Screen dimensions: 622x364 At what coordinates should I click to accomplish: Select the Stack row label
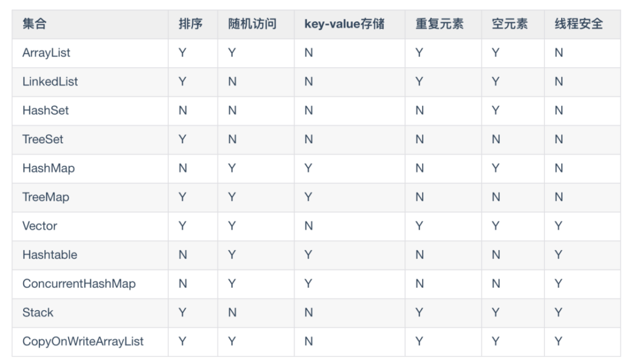38,312
